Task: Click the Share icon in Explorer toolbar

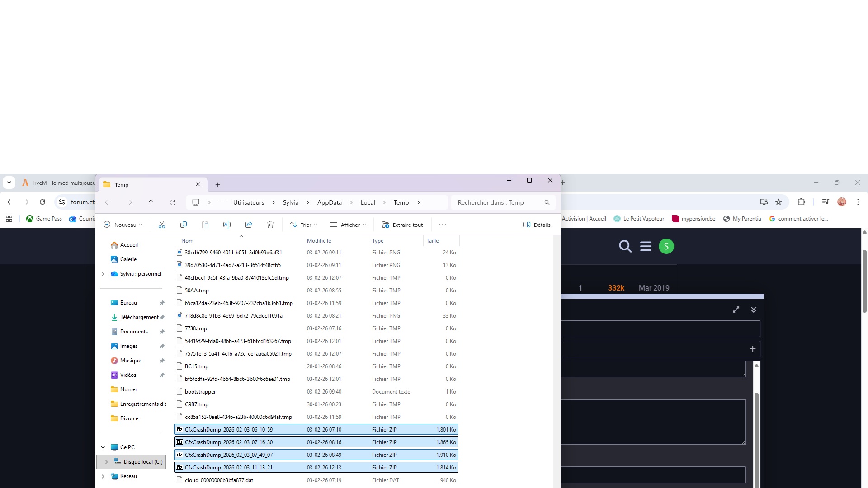Action: [x=249, y=225]
